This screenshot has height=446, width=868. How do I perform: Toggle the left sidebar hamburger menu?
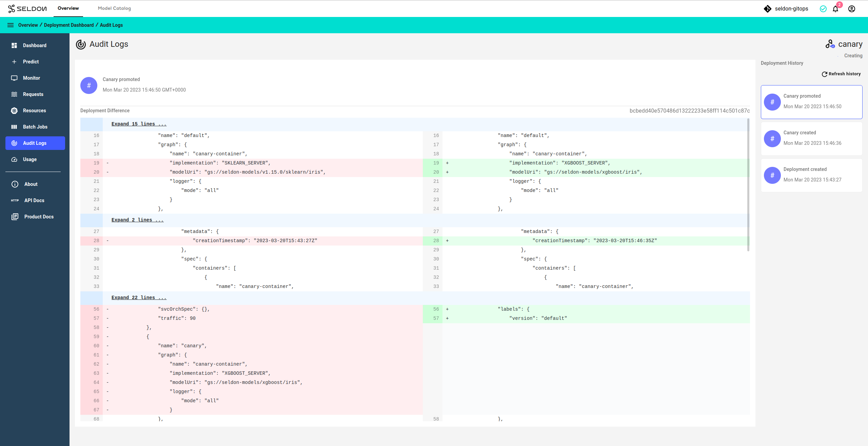[10, 25]
